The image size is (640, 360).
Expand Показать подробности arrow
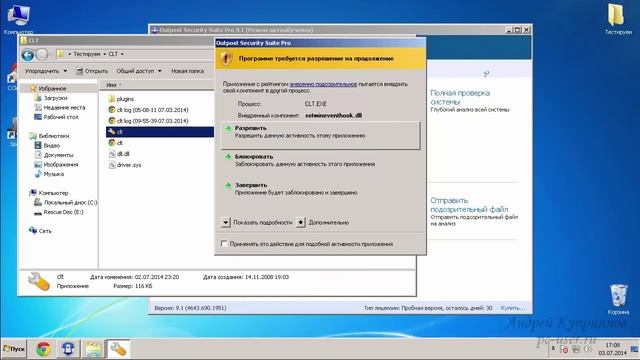click(x=226, y=222)
